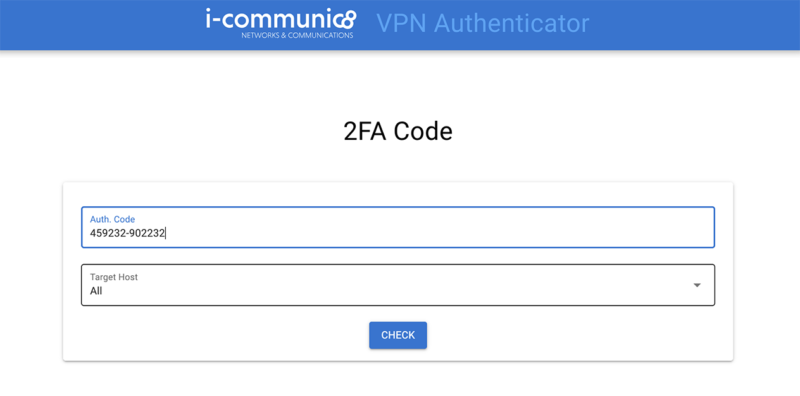Click the blank page area below the form card
This screenshot has width=800, height=396.
(x=398, y=380)
